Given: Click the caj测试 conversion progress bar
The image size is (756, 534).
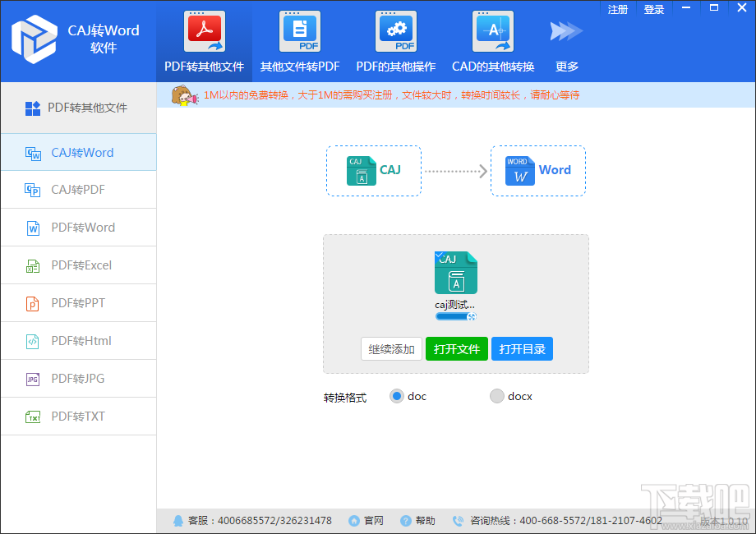Looking at the screenshot, I should point(455,316).
